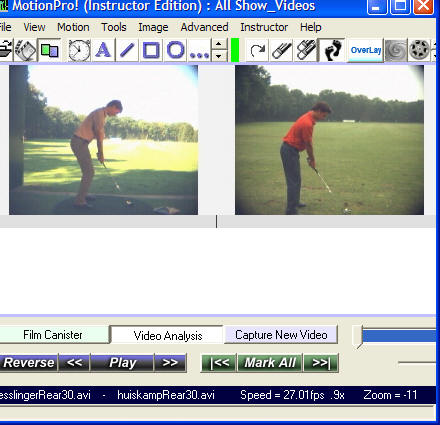
Task: Click the stepper up arrow in toolbar
Action: pyautogui.click(x=219, y=44)
